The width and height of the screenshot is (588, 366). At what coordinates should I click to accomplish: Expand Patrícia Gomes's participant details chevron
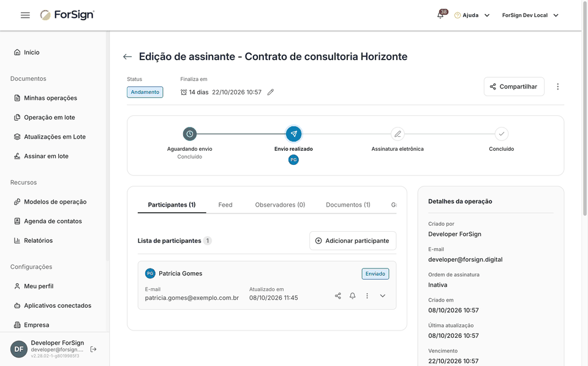382,295
